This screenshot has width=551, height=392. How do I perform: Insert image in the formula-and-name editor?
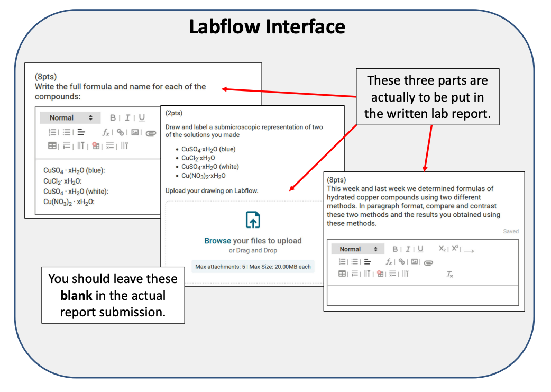135,132
